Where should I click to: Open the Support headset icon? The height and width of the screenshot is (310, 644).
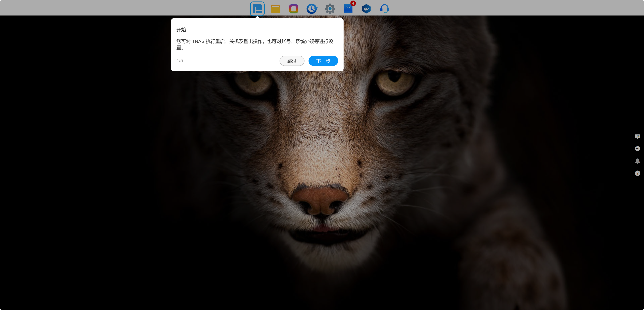pyautogui.click(x=384, y=9)
